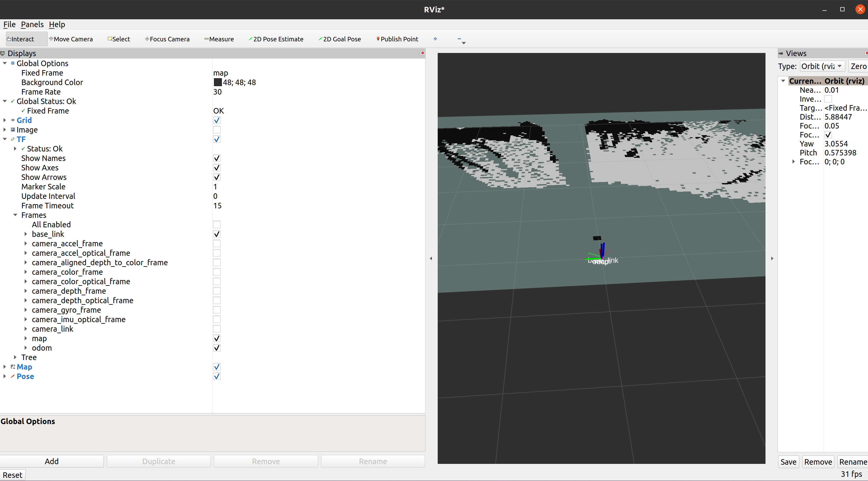The height and width of the screenshot is (481, 868).
Task: Collapse the TF display node
Action: tap(5, 139)
